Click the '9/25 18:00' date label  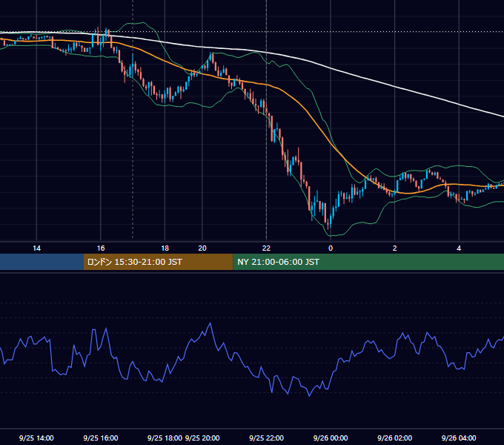165,438
